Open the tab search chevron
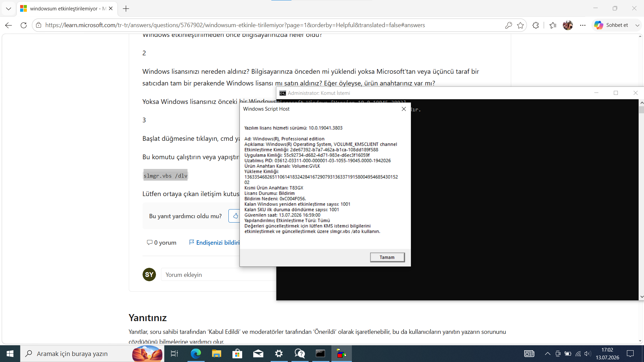Image resolution: width=644 pixels, height=362 pixels. 8,9
